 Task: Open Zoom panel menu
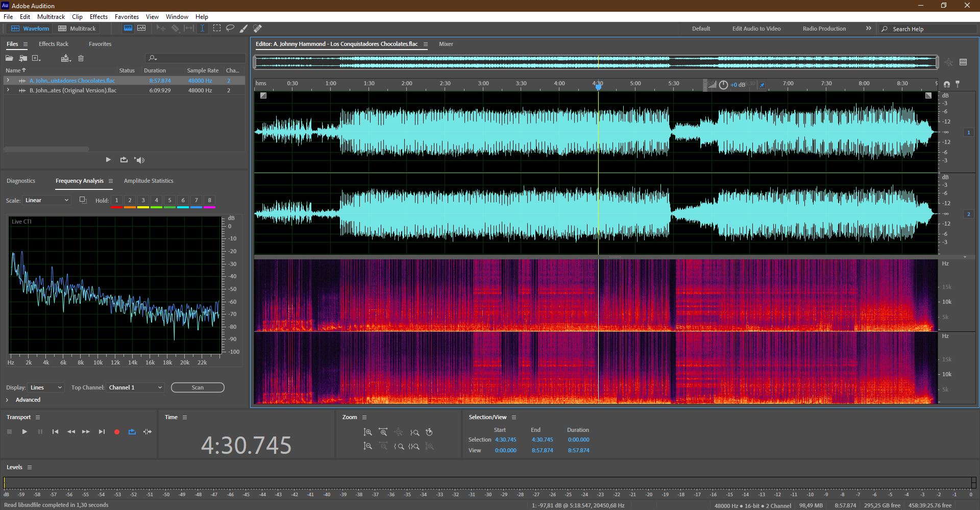[364, 418]
